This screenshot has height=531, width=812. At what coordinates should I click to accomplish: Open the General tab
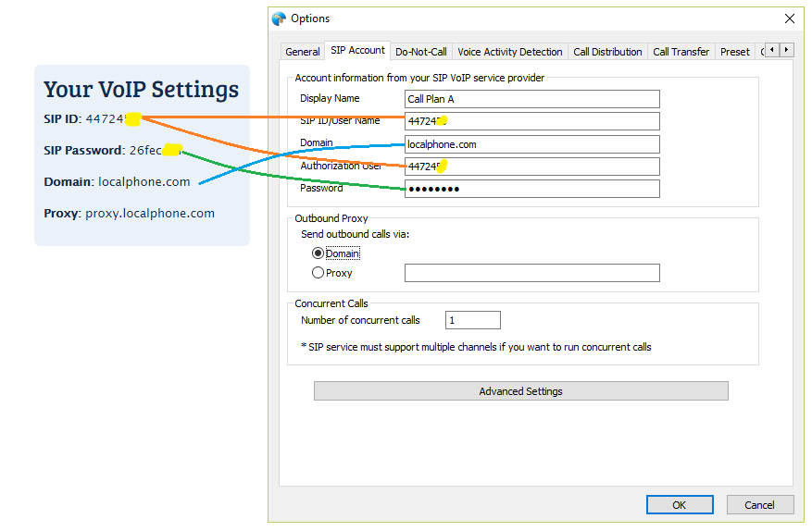coord(303,52)
